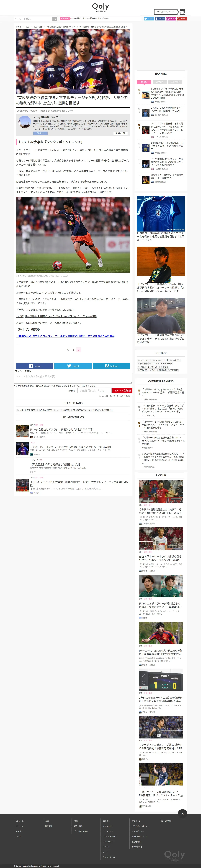Go to page 1 in the pagination
Viewport: 201px width, 868px height.
coord(73,350)
